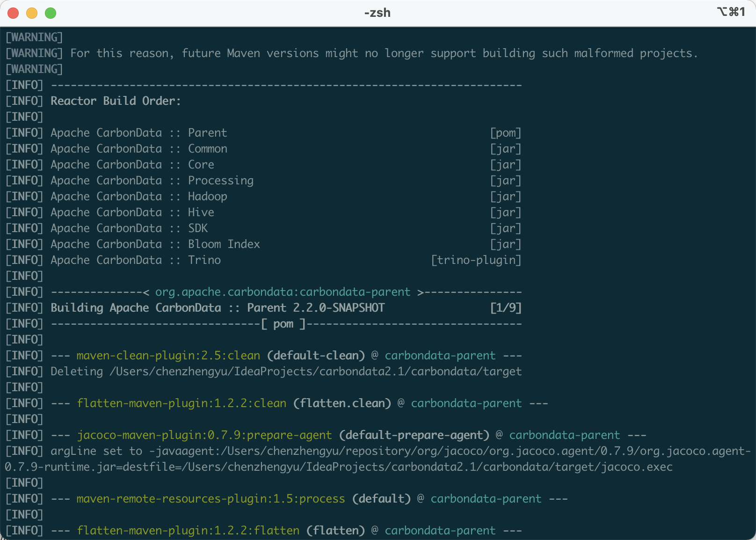This screenshot has height=540, width=756.
Task: Click the jacoco.exec destfile path line
Action: tap(339, 467)
